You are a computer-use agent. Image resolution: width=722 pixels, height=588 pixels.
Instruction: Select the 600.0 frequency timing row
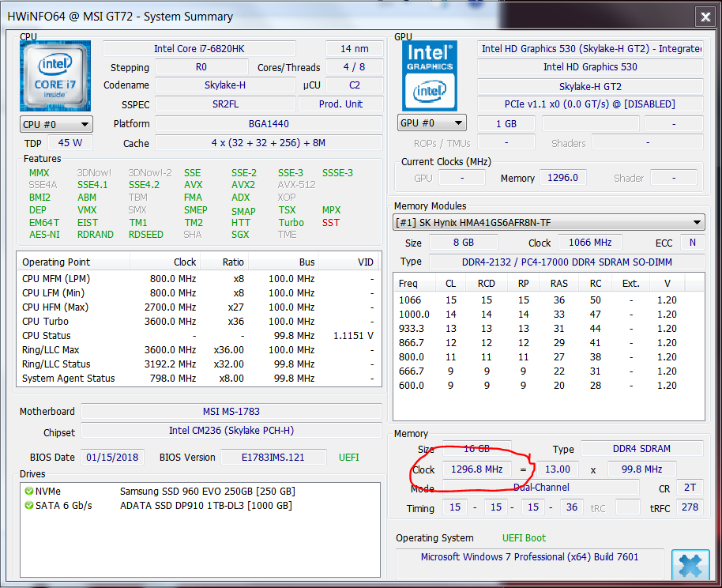click(548, 385)
